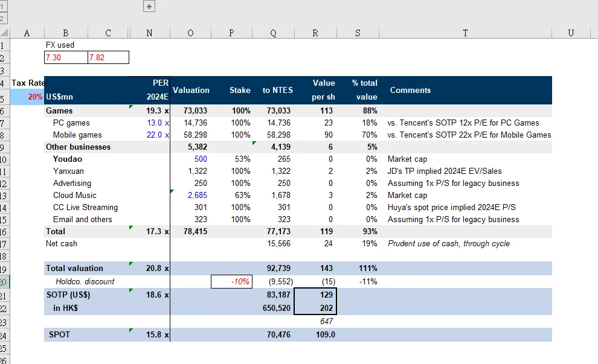Click SOTP (US$) multiple 18.6 x
598x364 pixels.
point(150,295)
